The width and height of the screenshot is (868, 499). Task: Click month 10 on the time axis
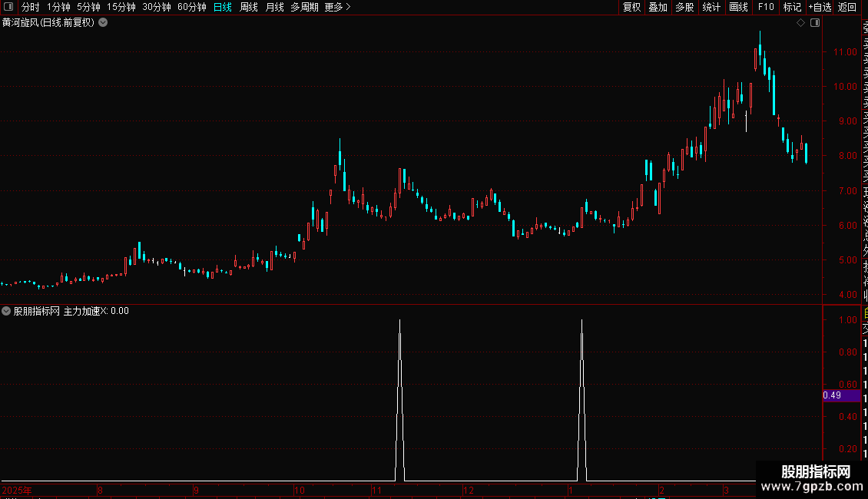coord(300,490)
